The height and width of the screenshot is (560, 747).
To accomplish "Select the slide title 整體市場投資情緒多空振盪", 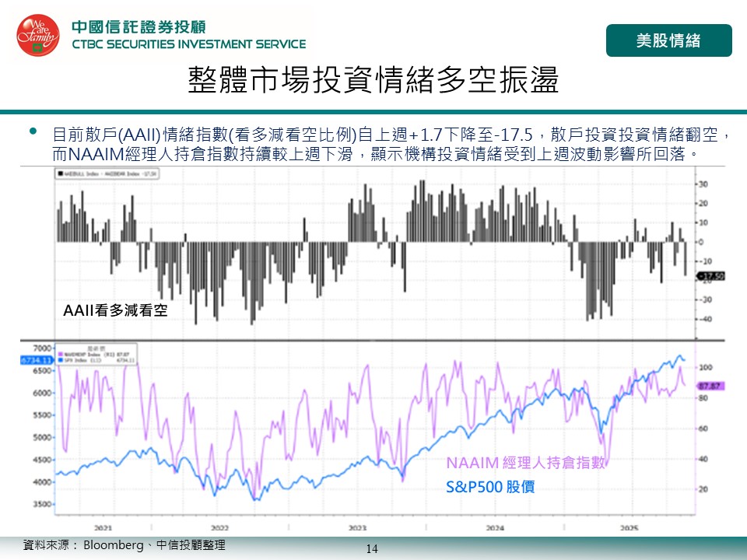I will tap(373, 81).
